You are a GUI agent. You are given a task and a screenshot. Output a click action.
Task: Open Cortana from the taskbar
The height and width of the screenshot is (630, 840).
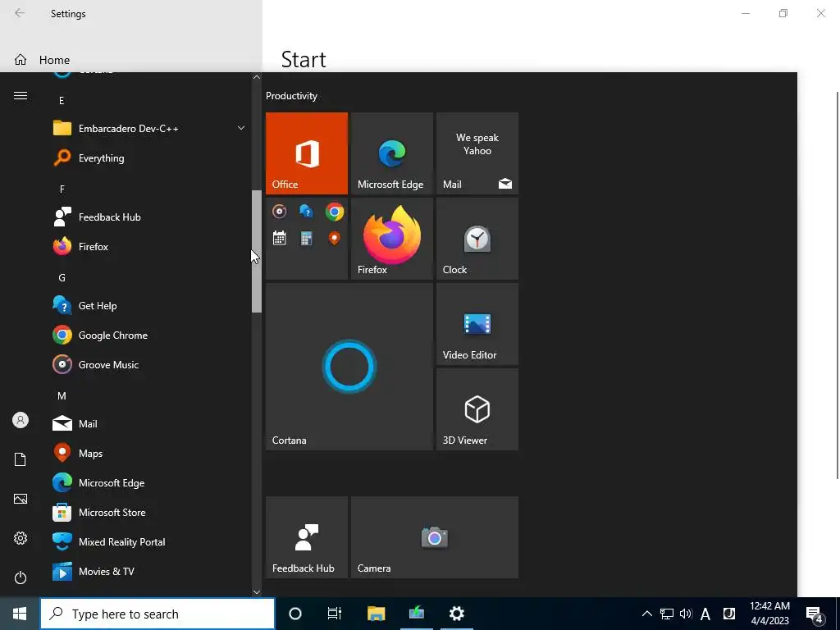point(295,614)
